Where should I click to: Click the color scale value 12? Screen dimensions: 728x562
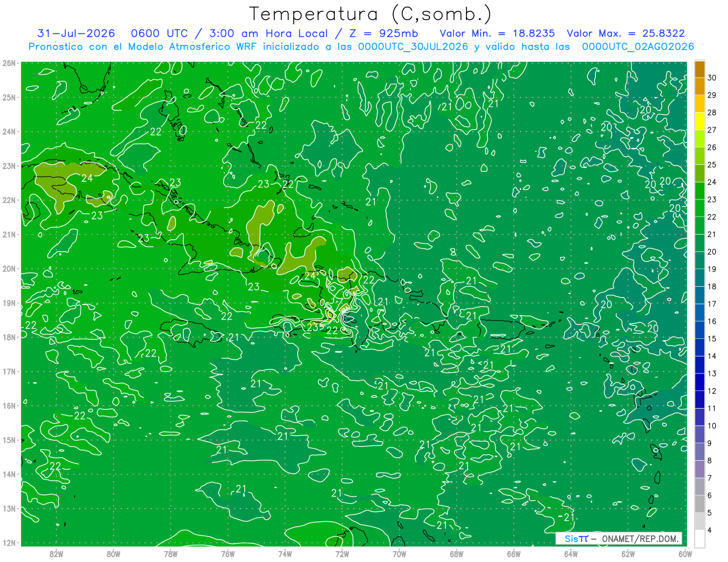[712, 391]
